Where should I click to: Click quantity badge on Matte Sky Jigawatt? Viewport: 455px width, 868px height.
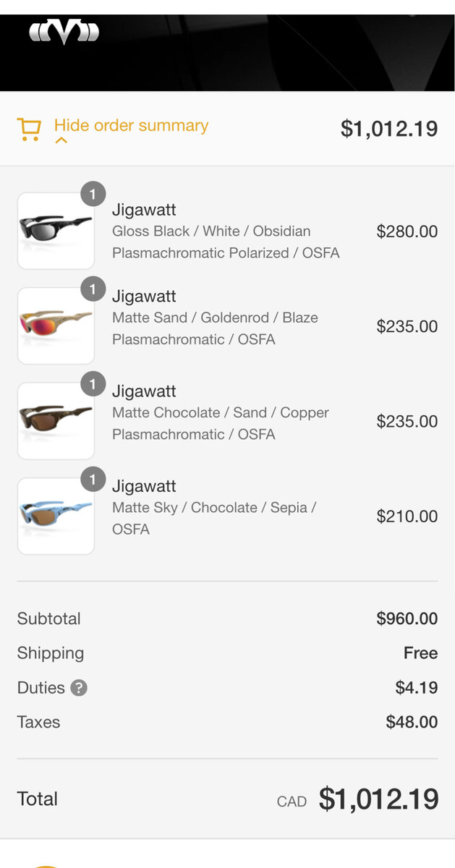pyautogui.click(x=93, y=479)
